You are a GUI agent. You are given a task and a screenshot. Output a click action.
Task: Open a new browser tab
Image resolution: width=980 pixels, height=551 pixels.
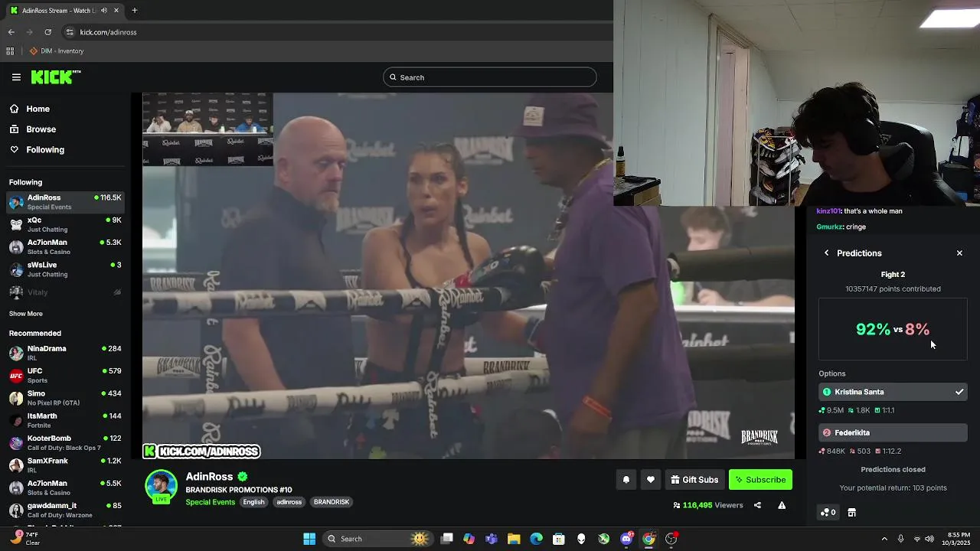[x=134, y=11]
